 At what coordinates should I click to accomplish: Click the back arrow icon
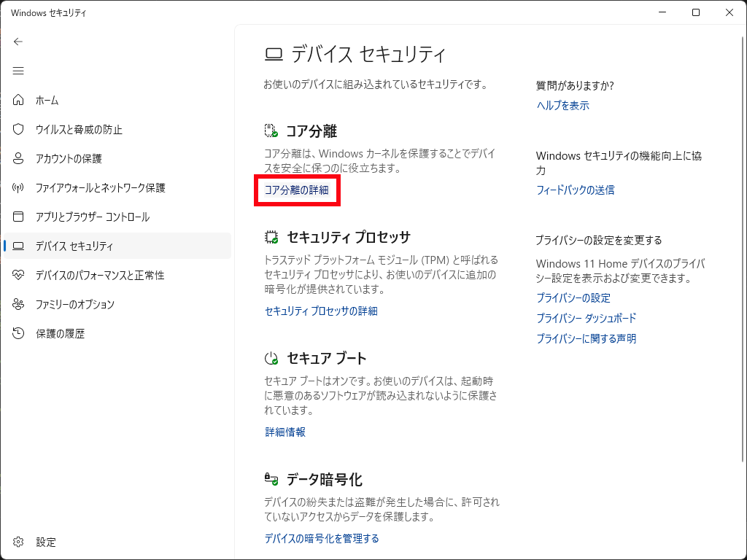click(18, 42)
